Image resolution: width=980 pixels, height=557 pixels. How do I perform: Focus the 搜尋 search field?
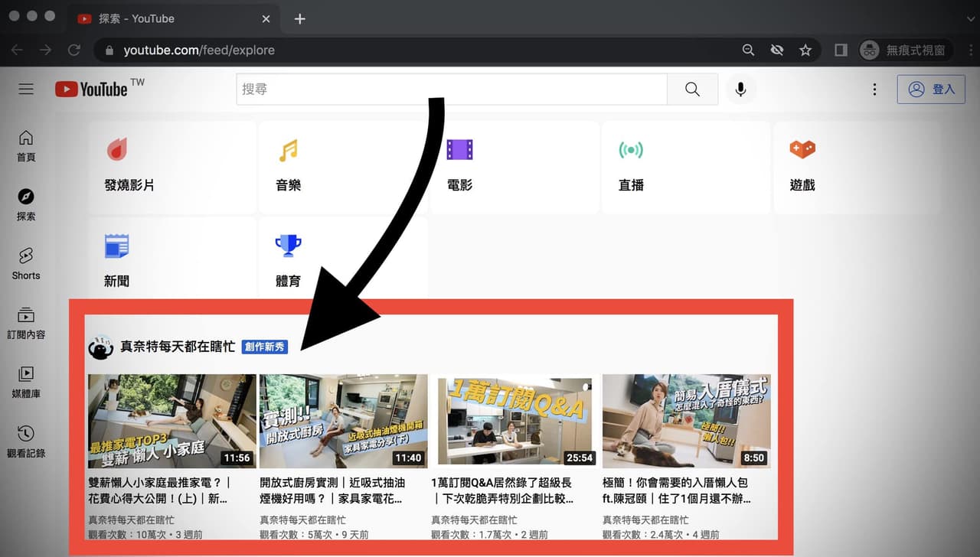(452, 90)
